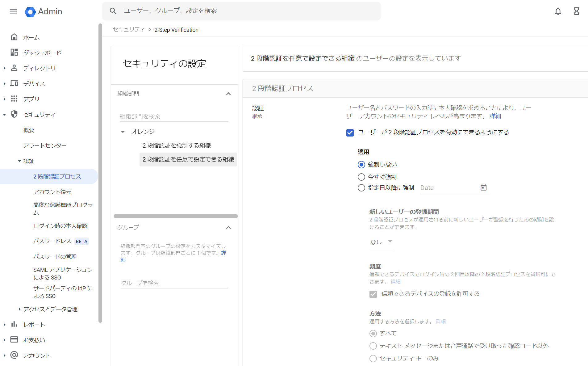Open パスワードの管理 in the sidebar
Image resolution: width=588 pixels, height=366 pixels.
pyautogui.click(x=55, y=257)
